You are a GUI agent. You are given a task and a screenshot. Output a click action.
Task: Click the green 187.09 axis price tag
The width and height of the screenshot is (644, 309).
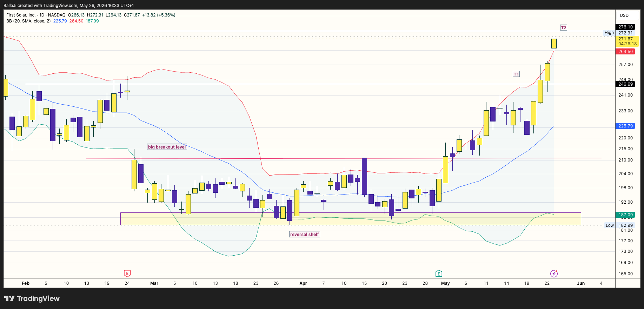[625, 215]
